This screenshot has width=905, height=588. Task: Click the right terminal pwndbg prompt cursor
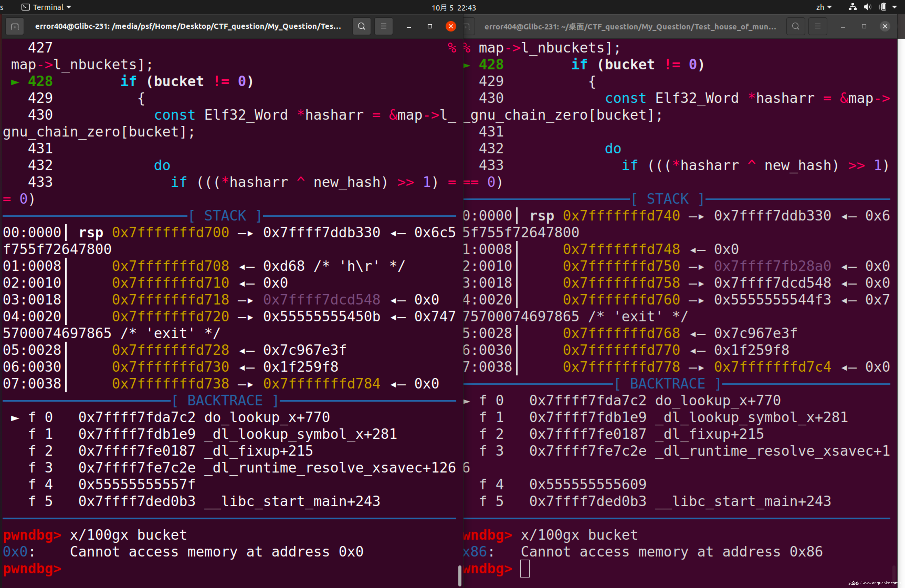(x=525, y=569)
